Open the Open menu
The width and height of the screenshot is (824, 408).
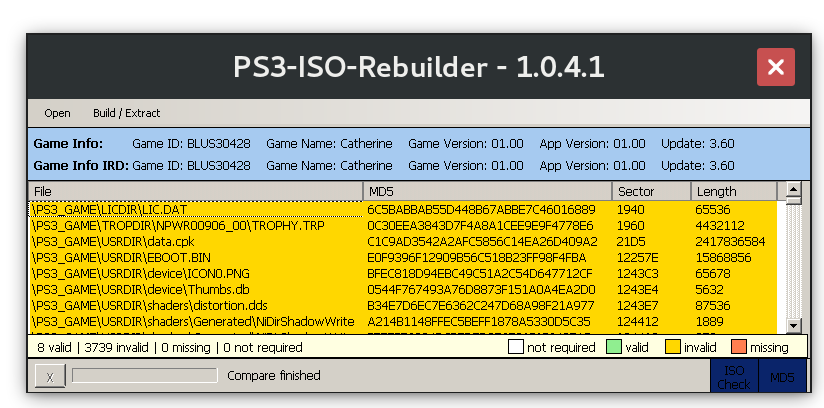click(x=57, y=113)
